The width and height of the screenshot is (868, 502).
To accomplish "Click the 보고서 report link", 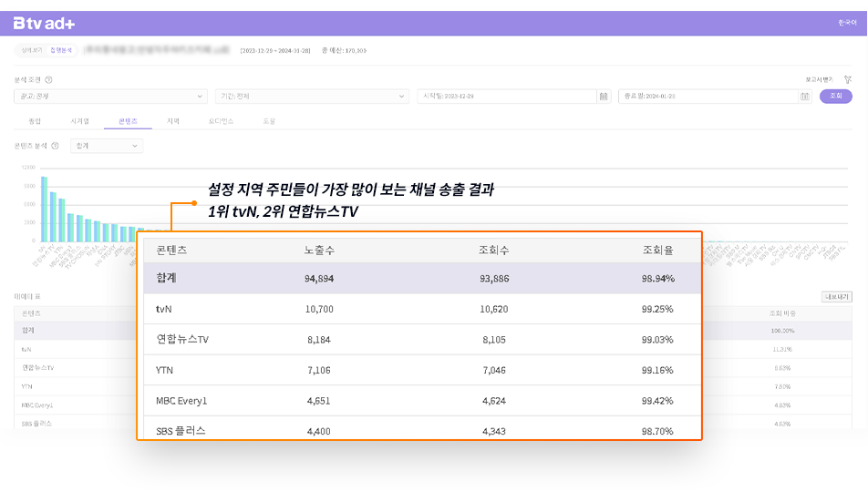I will (x=820, y=79).
